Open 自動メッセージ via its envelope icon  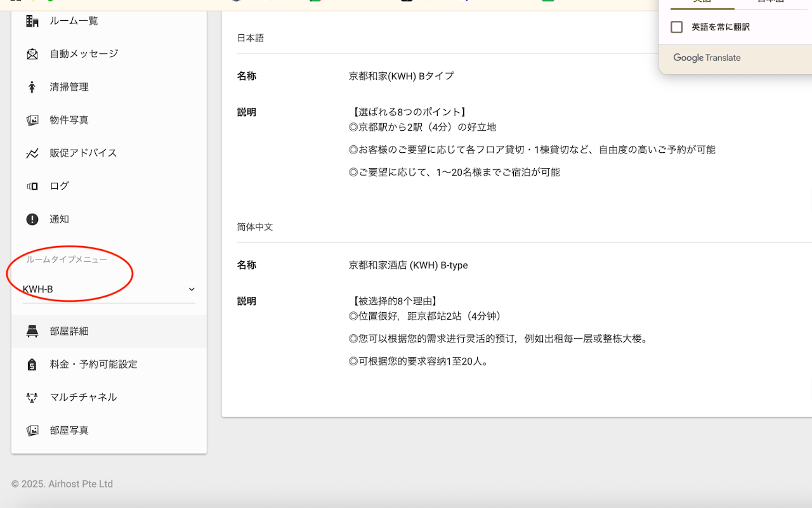coord(32,54)
